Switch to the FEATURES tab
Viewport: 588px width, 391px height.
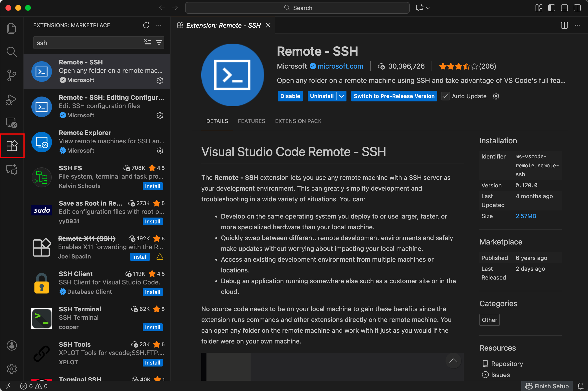[251, 121]
